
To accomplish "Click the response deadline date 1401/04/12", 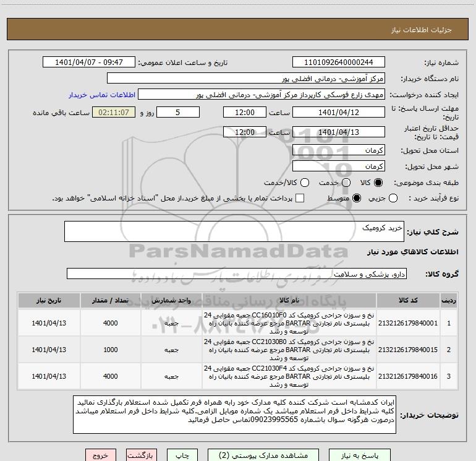I will click(339, 112).
